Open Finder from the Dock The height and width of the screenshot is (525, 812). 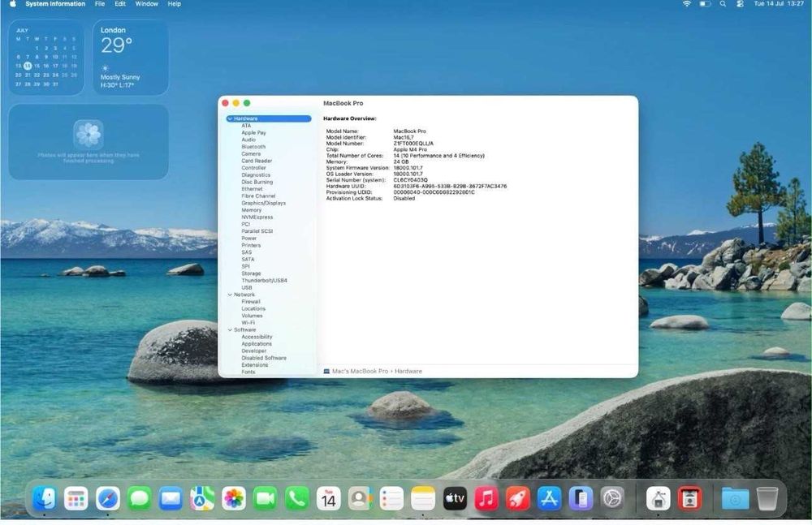[x=45, y=499]
